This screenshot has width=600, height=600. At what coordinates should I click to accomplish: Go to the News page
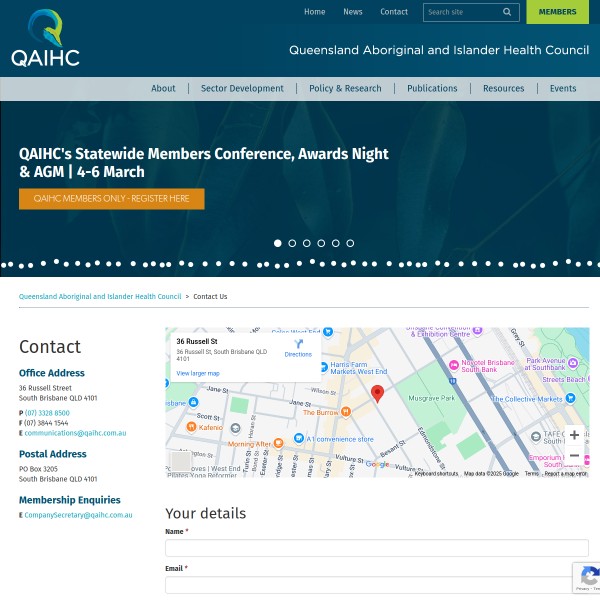coord(353,12)
